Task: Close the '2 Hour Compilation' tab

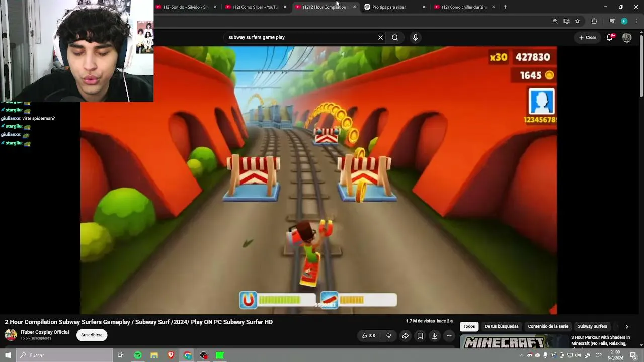Action: click(x=354, y=7)
